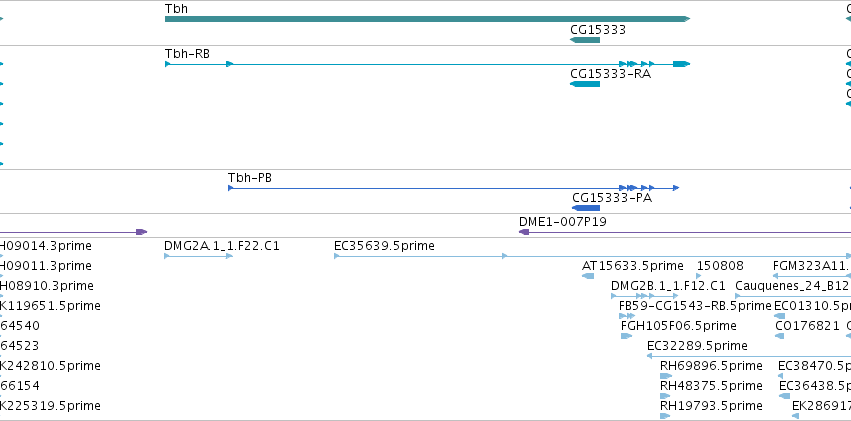Click the 150808 feature label
The image size is (851, 421).
point(720,266)
